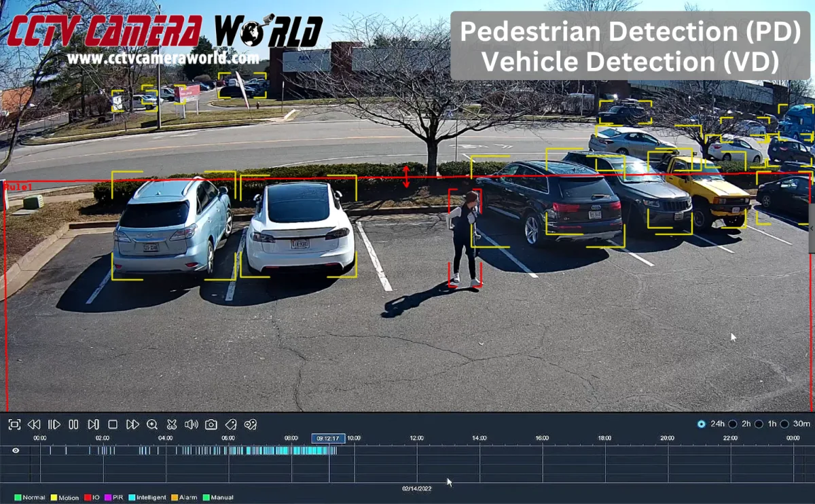Toggle the channel visibility eye icon
The width and height of the screenshot is (815, 504).
tap(14, 450)
